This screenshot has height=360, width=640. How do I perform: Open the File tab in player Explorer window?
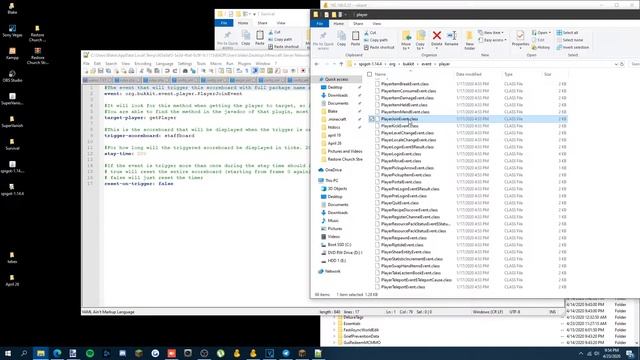click(320, 24)
